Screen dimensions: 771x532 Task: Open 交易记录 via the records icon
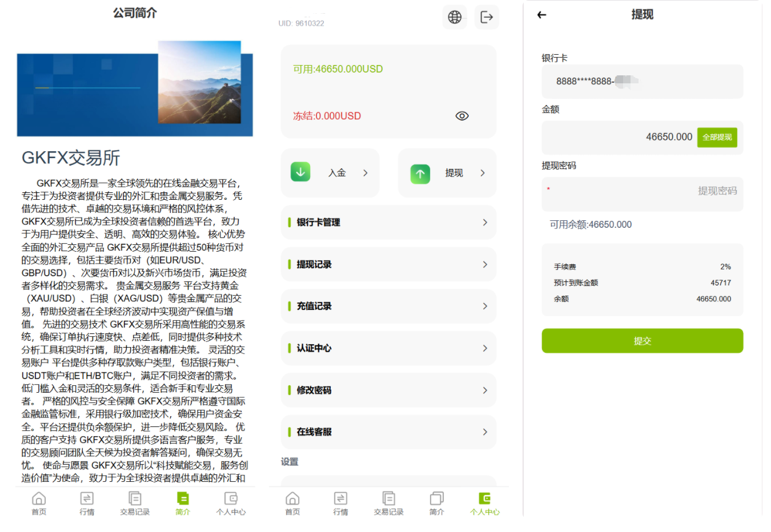click(388, 502)
